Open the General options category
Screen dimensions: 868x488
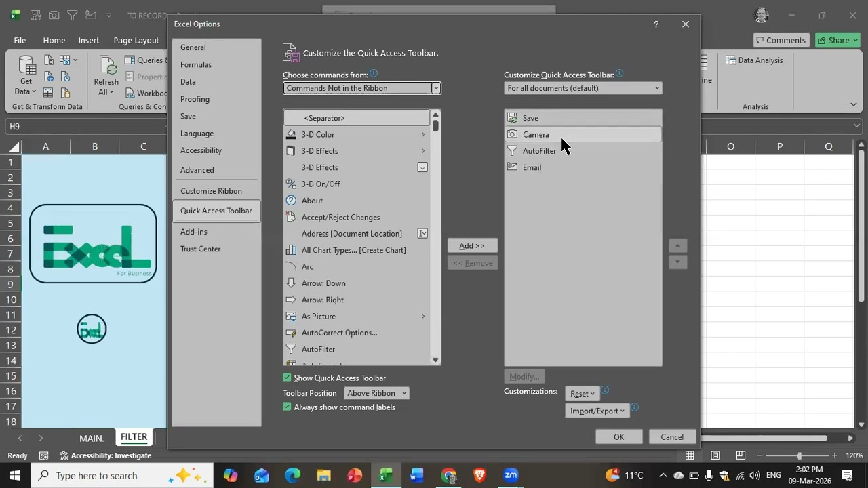217,47
